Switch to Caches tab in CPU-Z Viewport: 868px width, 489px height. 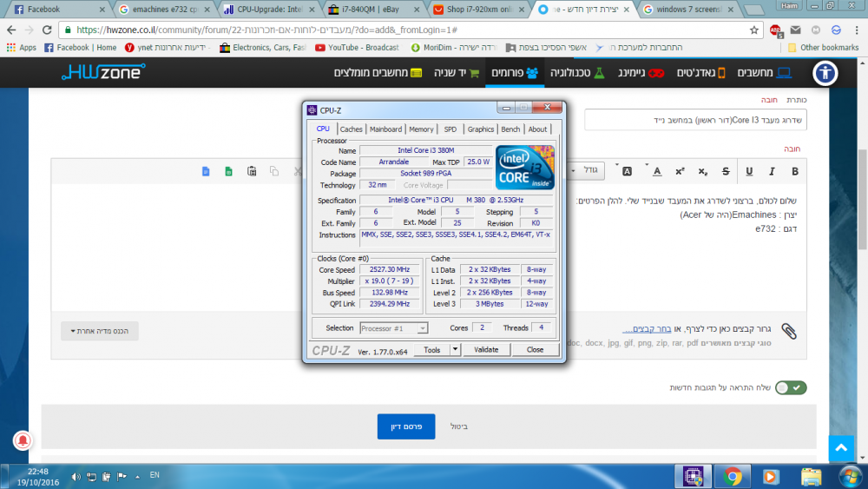point(351,129)
